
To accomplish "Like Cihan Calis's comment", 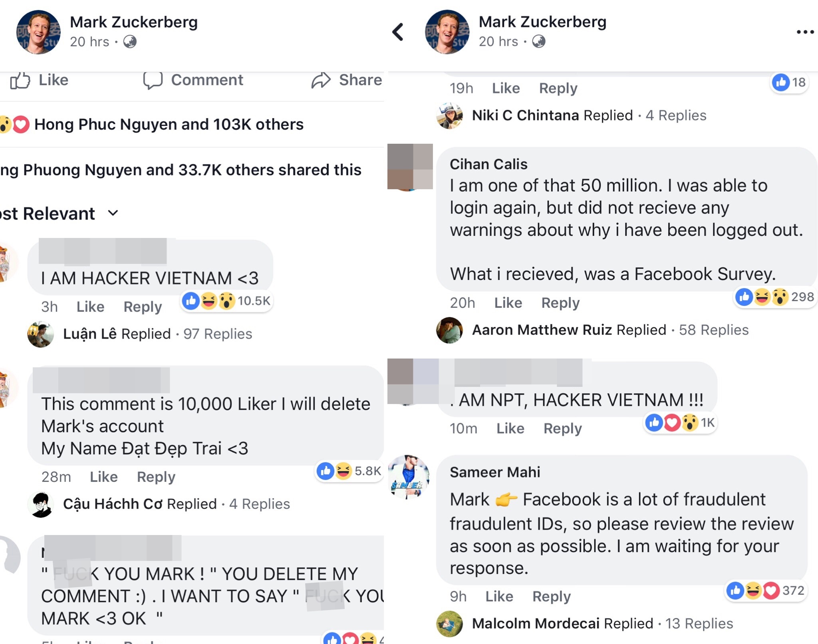I will coord(508,303).
